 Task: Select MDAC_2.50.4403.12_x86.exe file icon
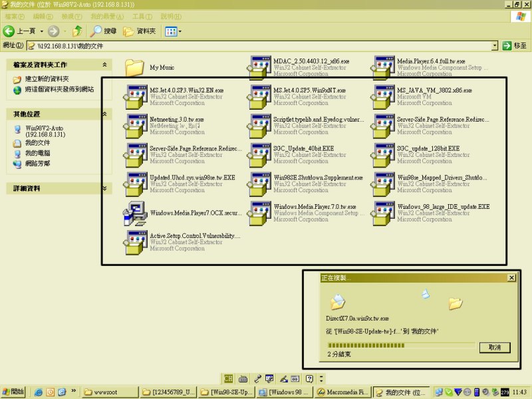pyautogui.click(x=259, y=68)
